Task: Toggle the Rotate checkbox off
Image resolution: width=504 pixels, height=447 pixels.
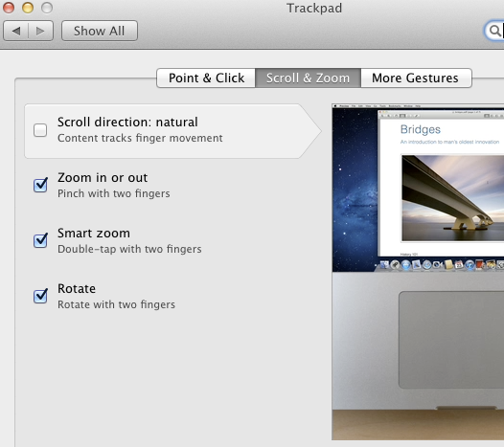Action: pyautogui.click(x=40, y=296)
